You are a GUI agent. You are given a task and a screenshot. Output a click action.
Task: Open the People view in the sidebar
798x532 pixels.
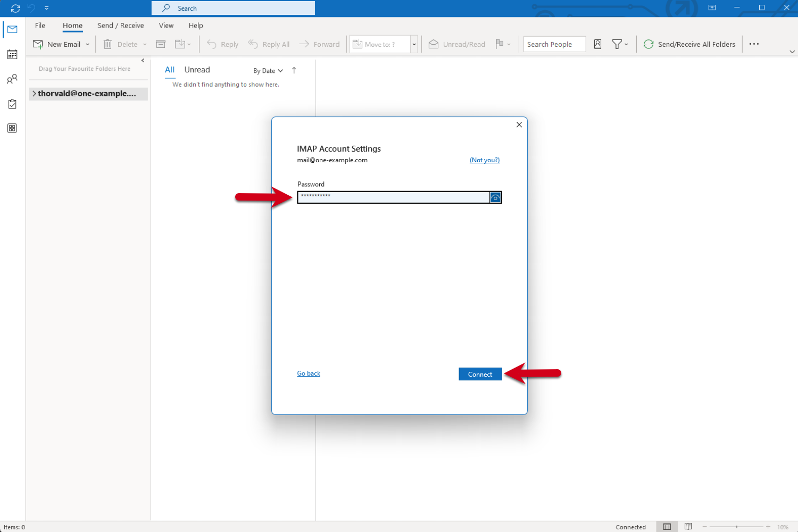click(x=12, y=79)
